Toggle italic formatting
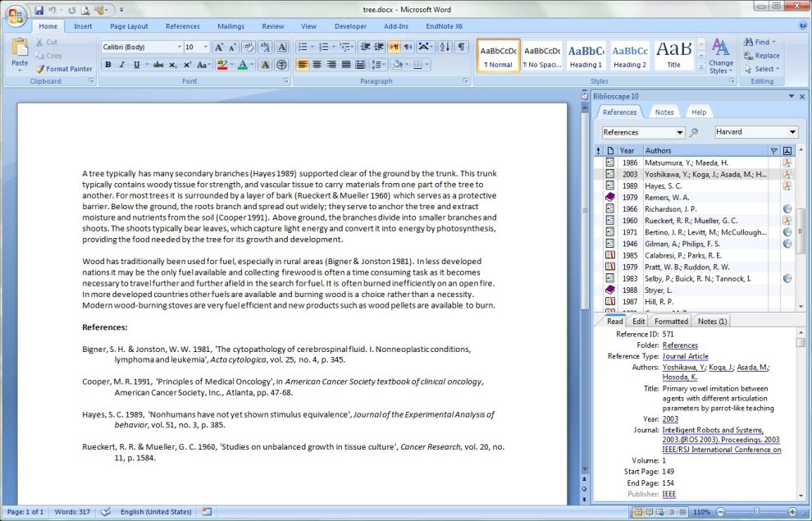This screenshot has width=812, height=521. point(122,65)
